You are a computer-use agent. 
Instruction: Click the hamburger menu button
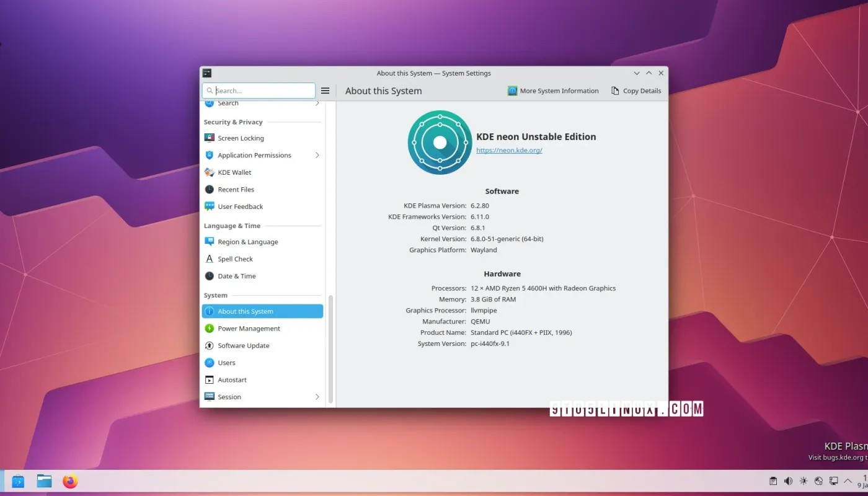click(325, 91)
